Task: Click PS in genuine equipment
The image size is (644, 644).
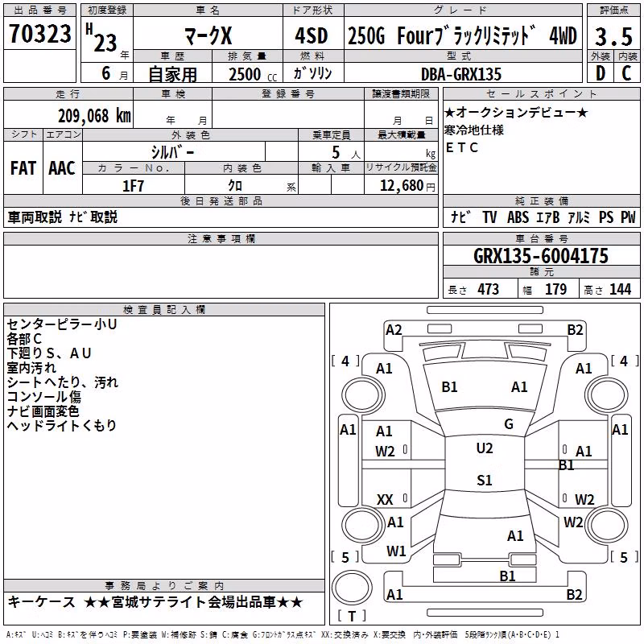Action: [x=606, y=217]
